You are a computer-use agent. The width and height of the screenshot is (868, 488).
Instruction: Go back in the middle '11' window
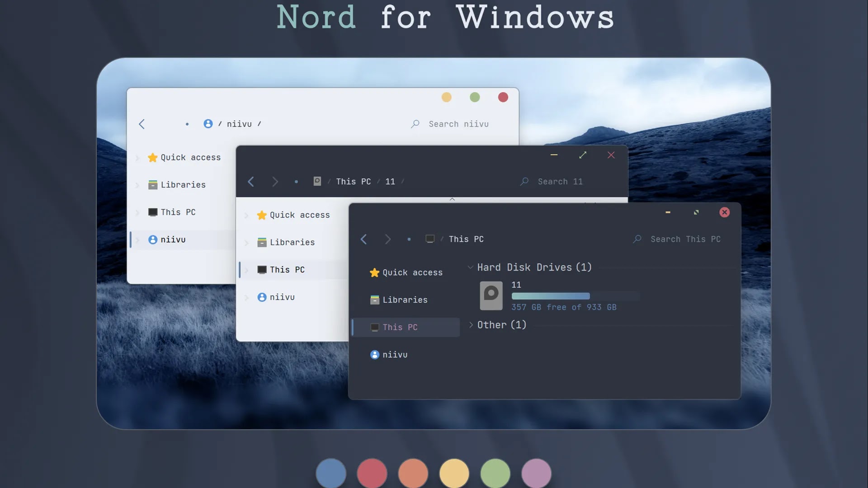(251, 182)
